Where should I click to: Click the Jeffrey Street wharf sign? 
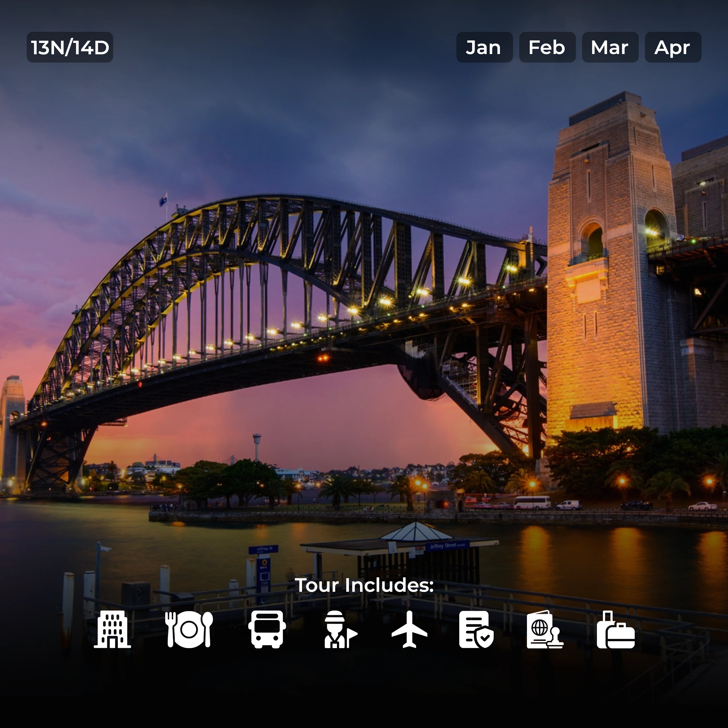447,546
